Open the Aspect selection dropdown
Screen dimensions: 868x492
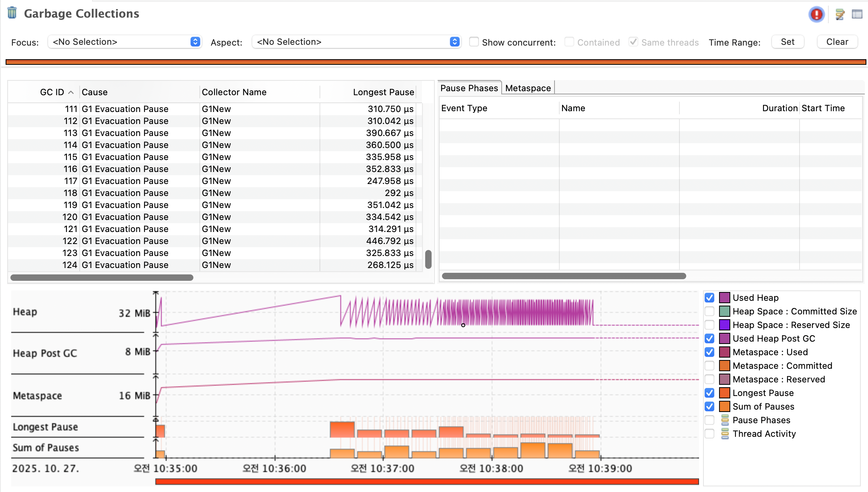pyautogui.click(x=356, y=42)
